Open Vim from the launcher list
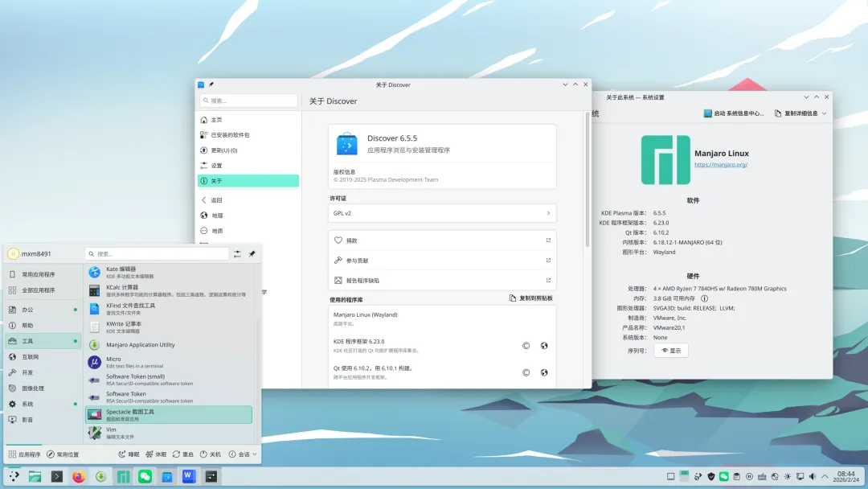Screen dimensions: 868x489 point(169,433)
